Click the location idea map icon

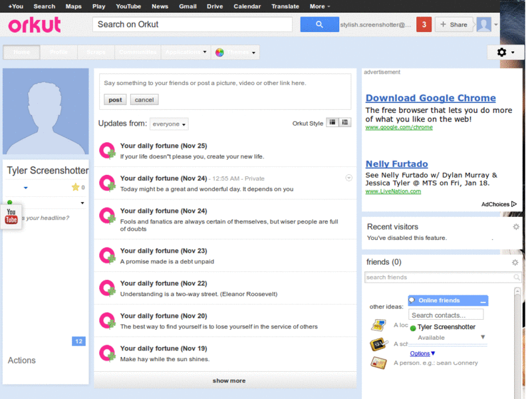(x=378, y=325)
